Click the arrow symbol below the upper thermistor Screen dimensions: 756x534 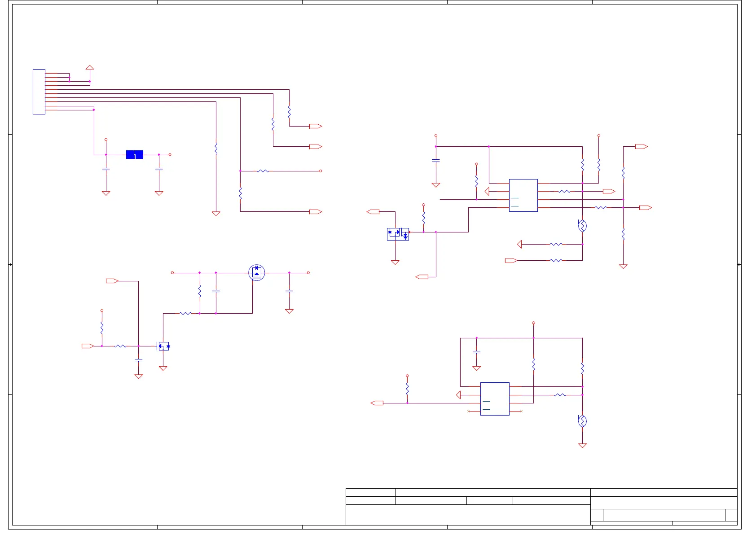point(519,244)
